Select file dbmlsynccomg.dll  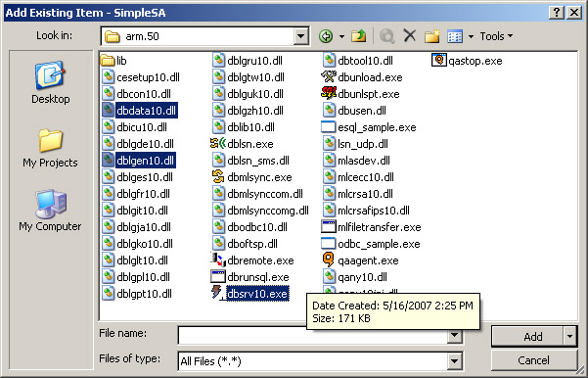[x=260, y=211]
